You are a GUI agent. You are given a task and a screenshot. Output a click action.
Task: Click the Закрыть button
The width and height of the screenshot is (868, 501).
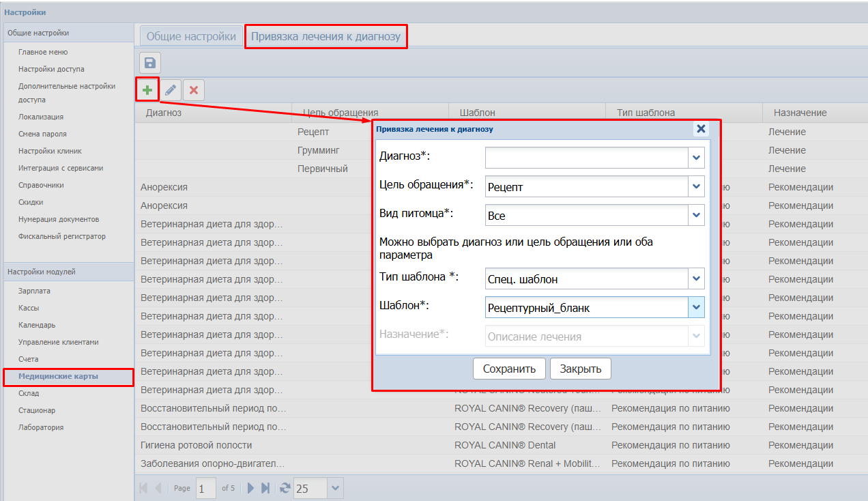[x=580, y=369]
